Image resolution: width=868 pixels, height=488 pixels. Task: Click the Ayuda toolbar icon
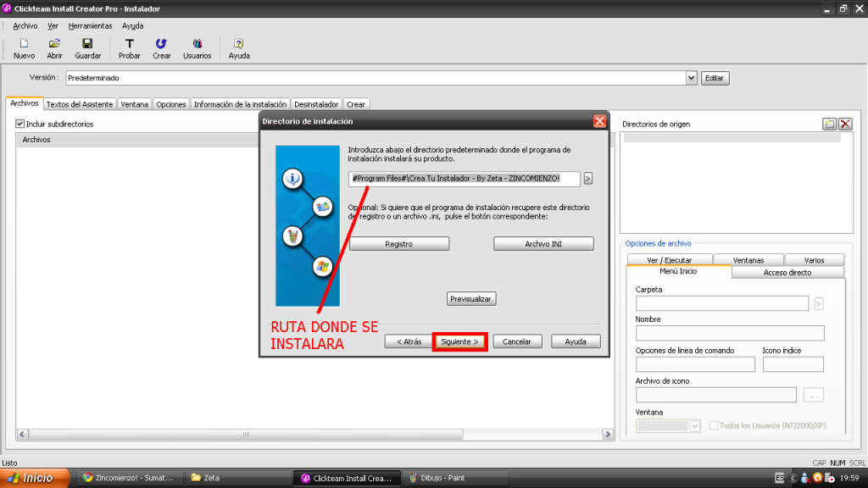coord(238,48)
